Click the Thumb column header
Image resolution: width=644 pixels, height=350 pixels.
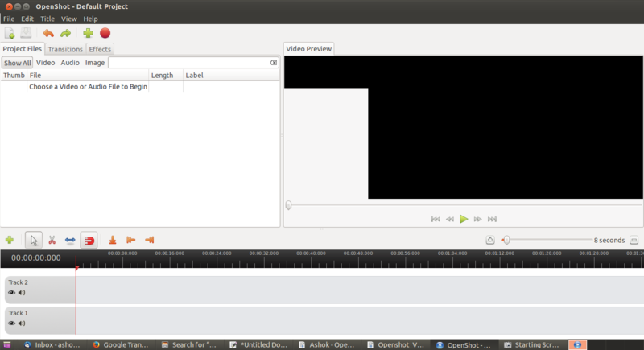[14, 76]
